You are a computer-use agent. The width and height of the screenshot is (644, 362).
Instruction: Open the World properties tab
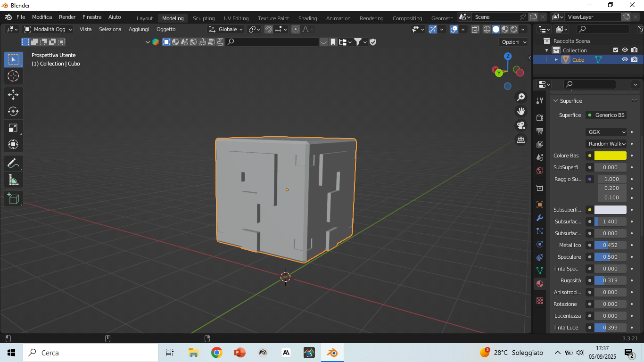[540, 170]
